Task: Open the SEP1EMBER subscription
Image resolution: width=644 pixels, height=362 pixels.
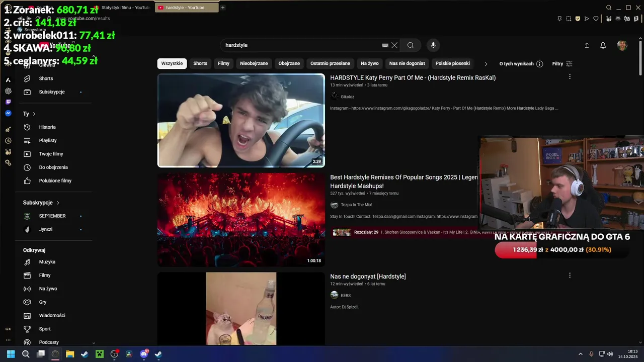Action: point(52,216)
